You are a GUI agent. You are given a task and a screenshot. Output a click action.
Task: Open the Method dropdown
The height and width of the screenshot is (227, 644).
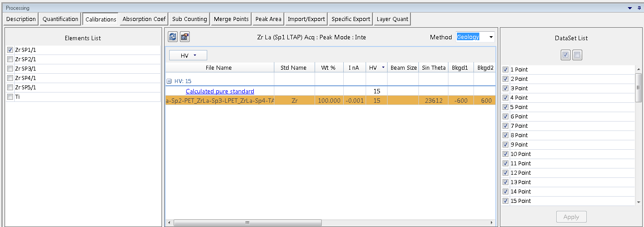click(x=491, y=37)
